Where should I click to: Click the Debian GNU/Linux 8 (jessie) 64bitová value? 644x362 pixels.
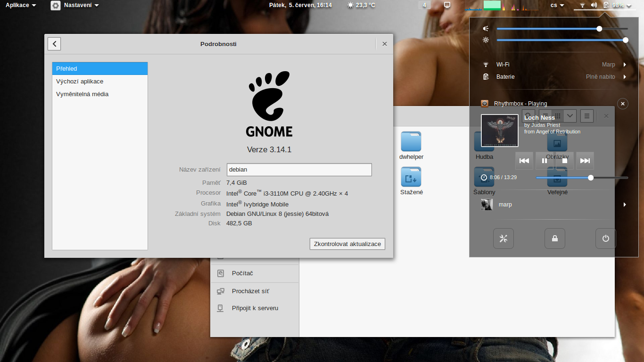pos(277,214)
